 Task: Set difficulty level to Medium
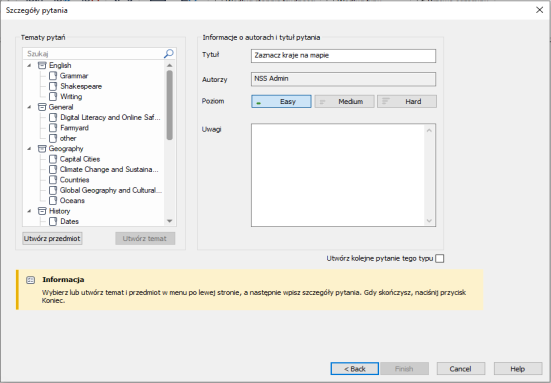tap(344, 102)
